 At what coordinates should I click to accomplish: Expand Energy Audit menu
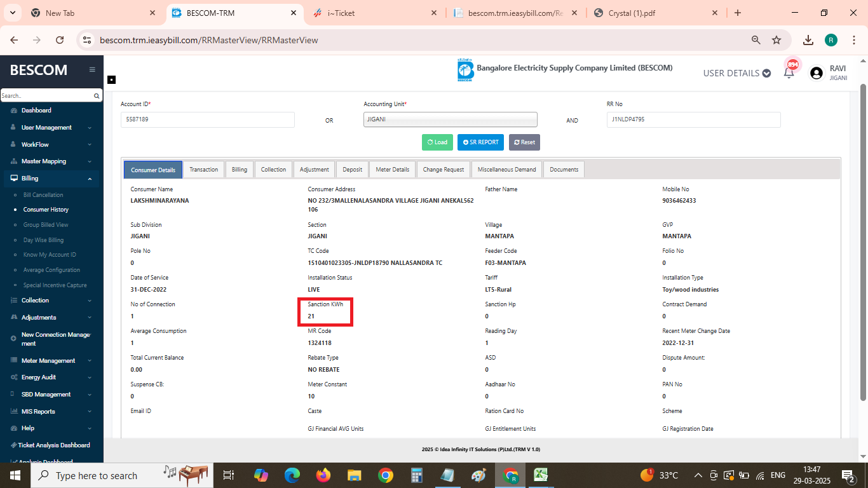click(x=51, y=377)
